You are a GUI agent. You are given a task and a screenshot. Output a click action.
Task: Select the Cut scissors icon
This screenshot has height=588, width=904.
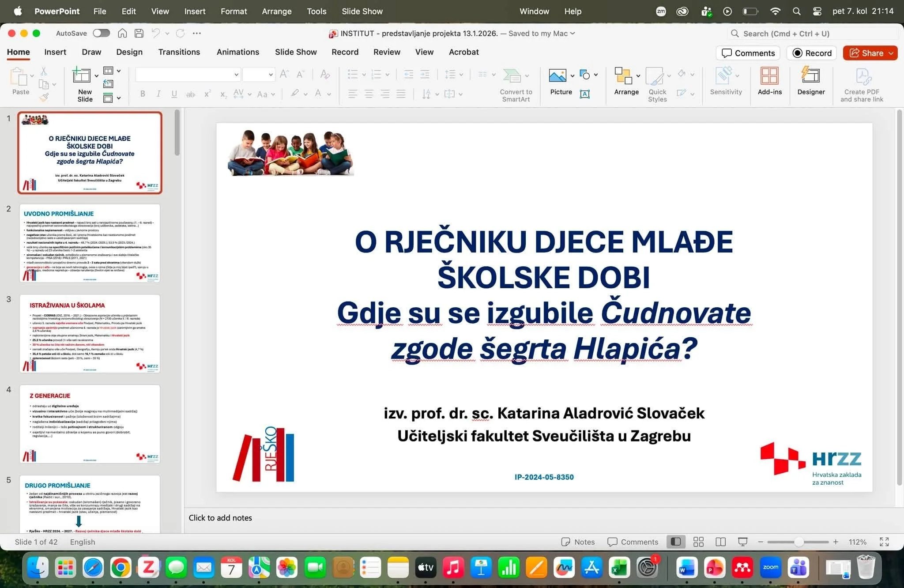click(44, 71)
